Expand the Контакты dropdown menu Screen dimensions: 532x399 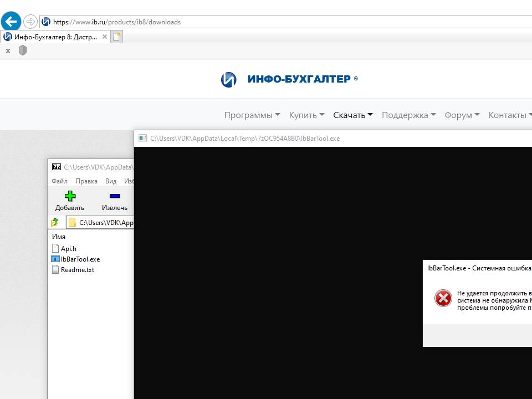(x=510, y=115)
